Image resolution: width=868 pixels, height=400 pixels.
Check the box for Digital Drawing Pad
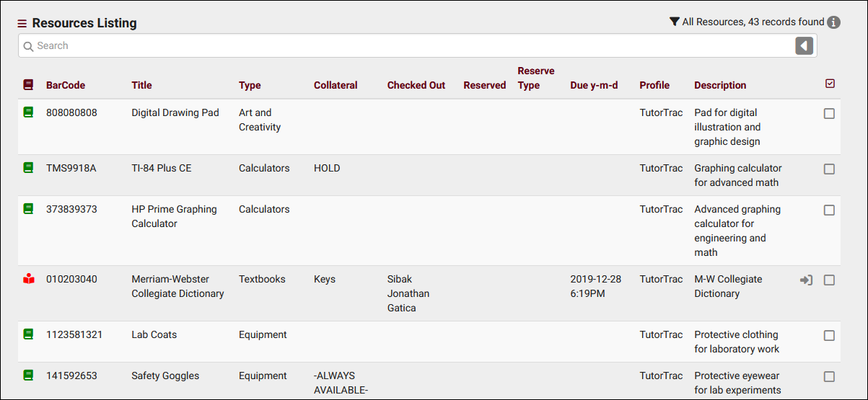point(830,113)
